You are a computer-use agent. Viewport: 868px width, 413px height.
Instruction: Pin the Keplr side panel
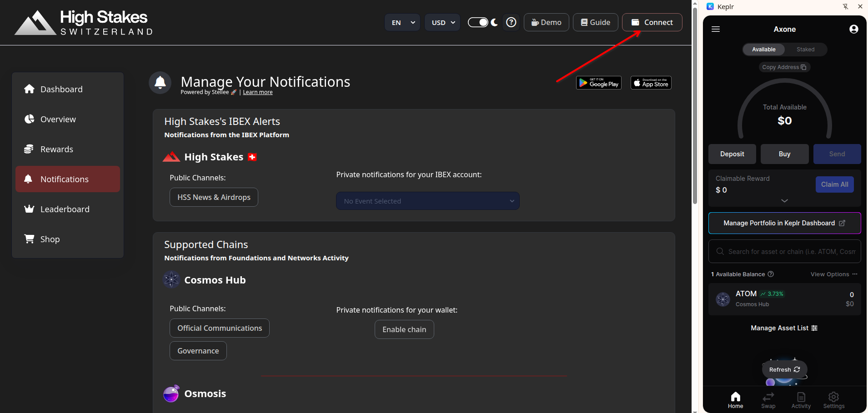(845, 6)
